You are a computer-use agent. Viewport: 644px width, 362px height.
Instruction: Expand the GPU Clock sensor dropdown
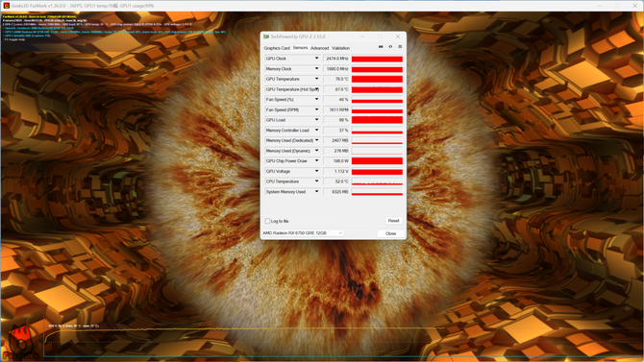[316, 59]
